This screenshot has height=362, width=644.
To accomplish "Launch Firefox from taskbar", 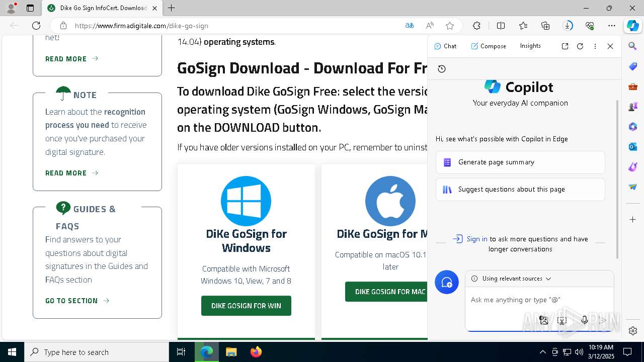I will pyautogui.click(x=256, y=352).
